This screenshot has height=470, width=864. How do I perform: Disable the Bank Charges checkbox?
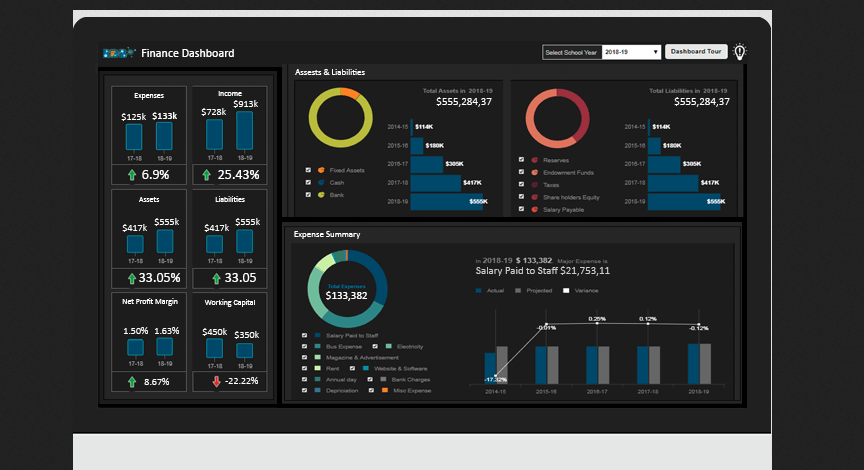coord(371,379)
